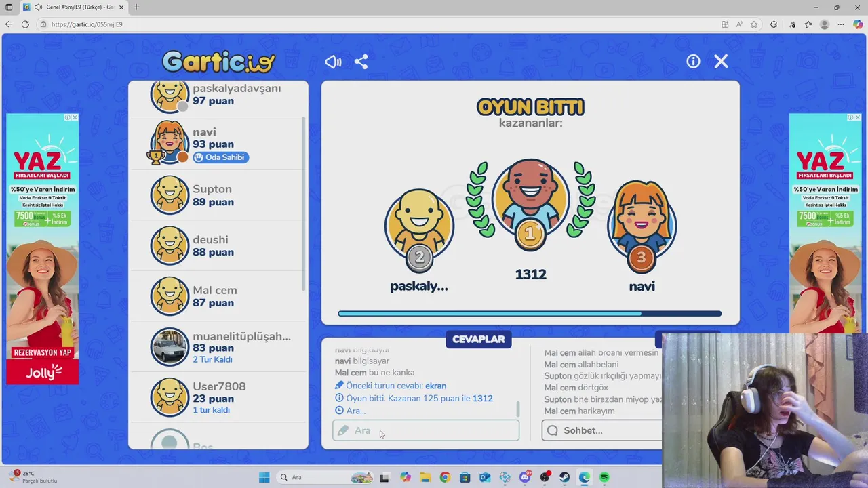Click the '1 tur kaldı' label under User7808
This screenshot has height=488, width=868.
click(211, 410)
